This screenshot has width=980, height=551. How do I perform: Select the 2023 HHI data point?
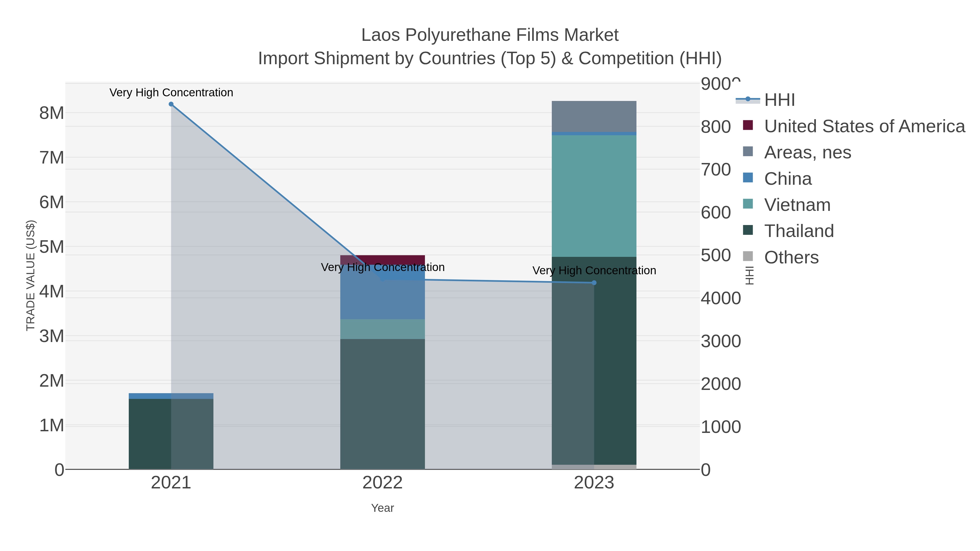594,282
